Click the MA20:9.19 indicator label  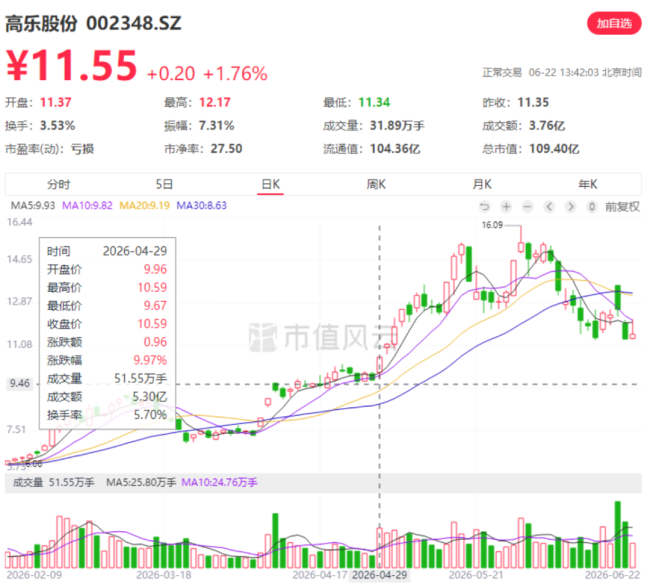[x=144, y=206]
